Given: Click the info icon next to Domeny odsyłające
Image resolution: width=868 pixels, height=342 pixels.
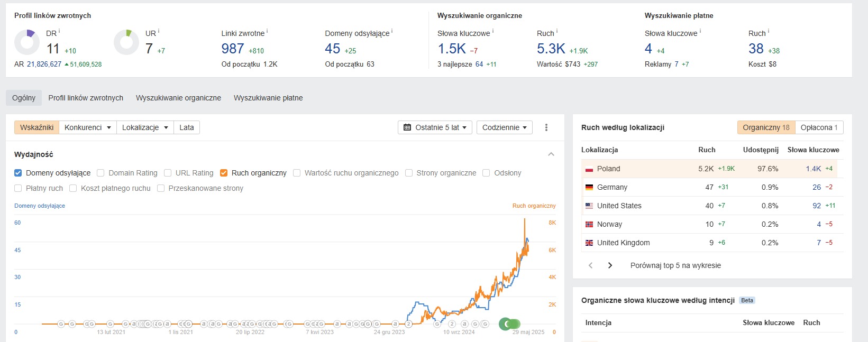Looking at the screenshot, I should (x=392, y=31).
